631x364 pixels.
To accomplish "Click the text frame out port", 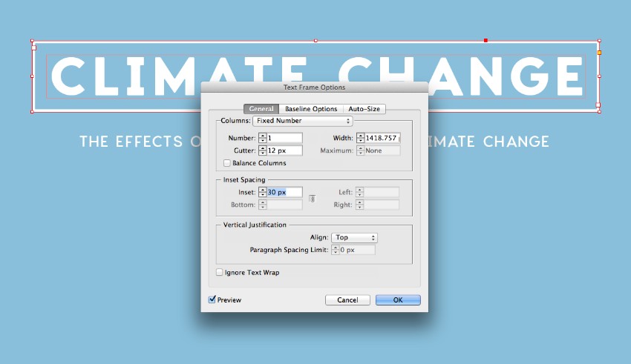I will [598, 105].
